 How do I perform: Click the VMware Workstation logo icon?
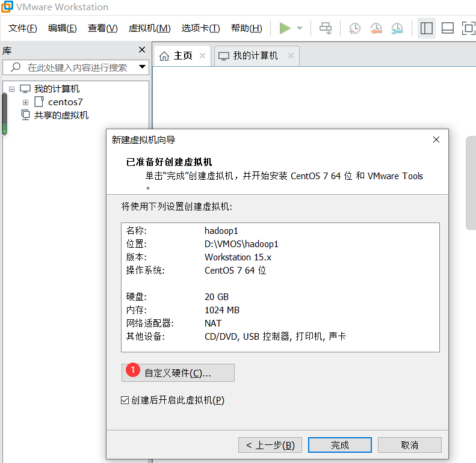(x=7, y=7)
